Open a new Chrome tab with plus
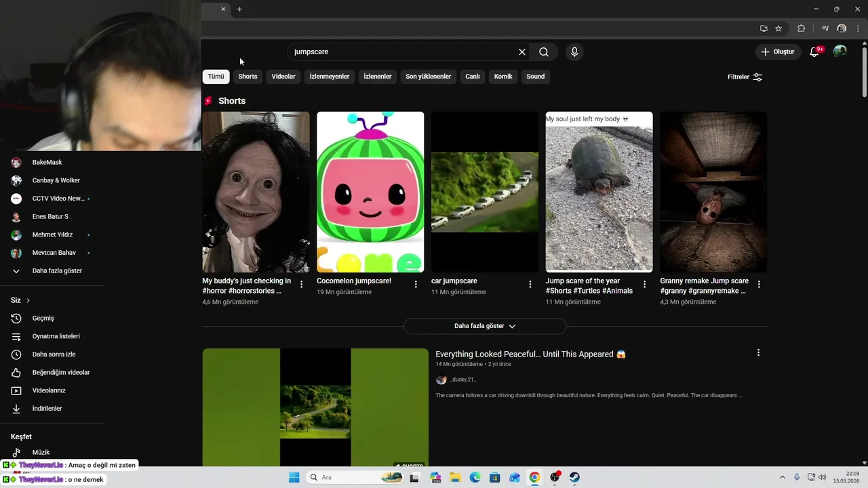 (239, 9)
